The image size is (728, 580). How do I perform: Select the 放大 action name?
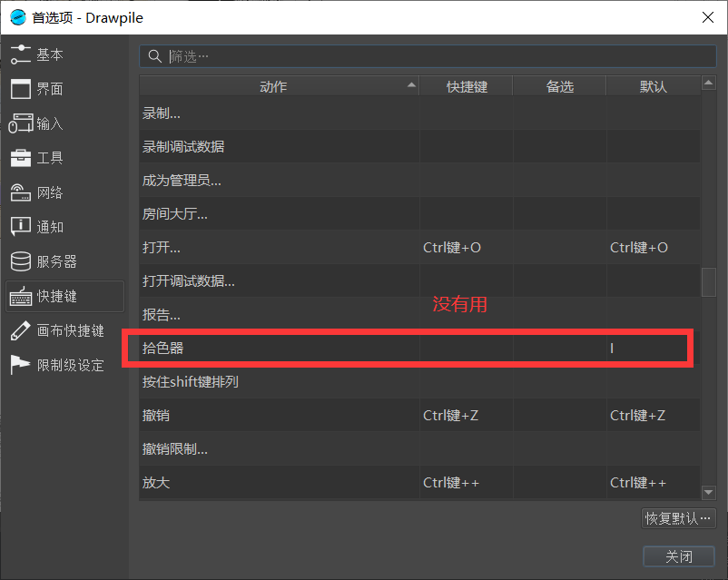(x=156, y=483)
